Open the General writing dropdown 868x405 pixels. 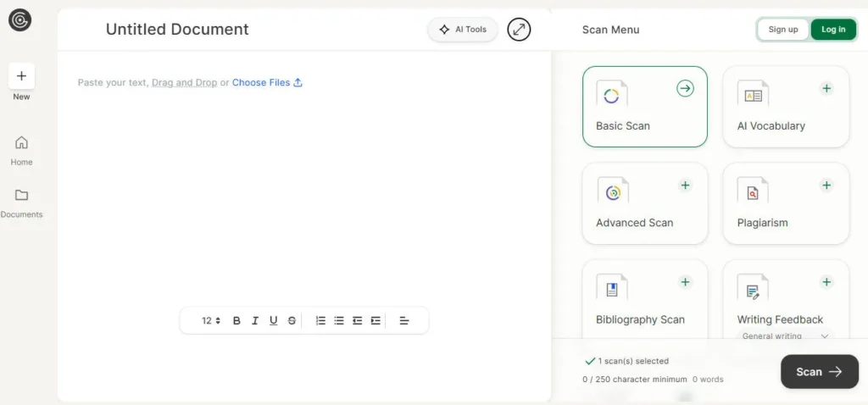[786, 336]
